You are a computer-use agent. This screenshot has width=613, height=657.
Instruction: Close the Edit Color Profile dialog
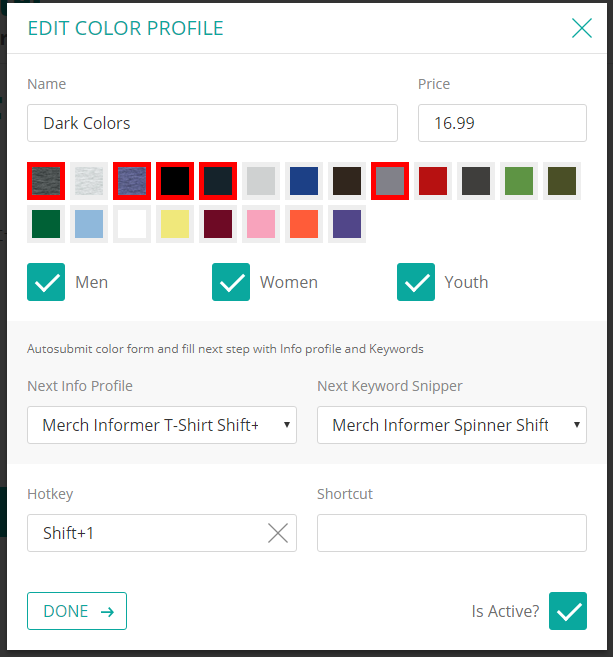click(x=582, y=28)
